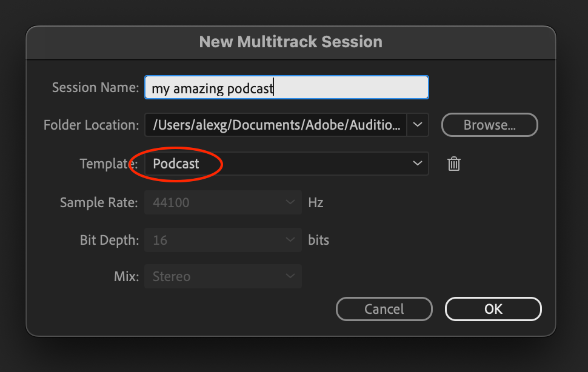Viewport: 588px width, 372px height.
Task: Click the Hz unit text
Action: pyautogui.click(x=316, y=202)
